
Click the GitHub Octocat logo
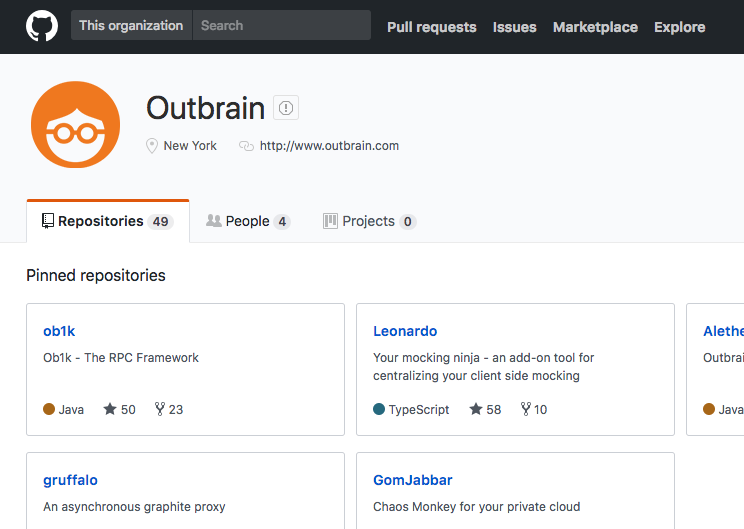point(42,26)
